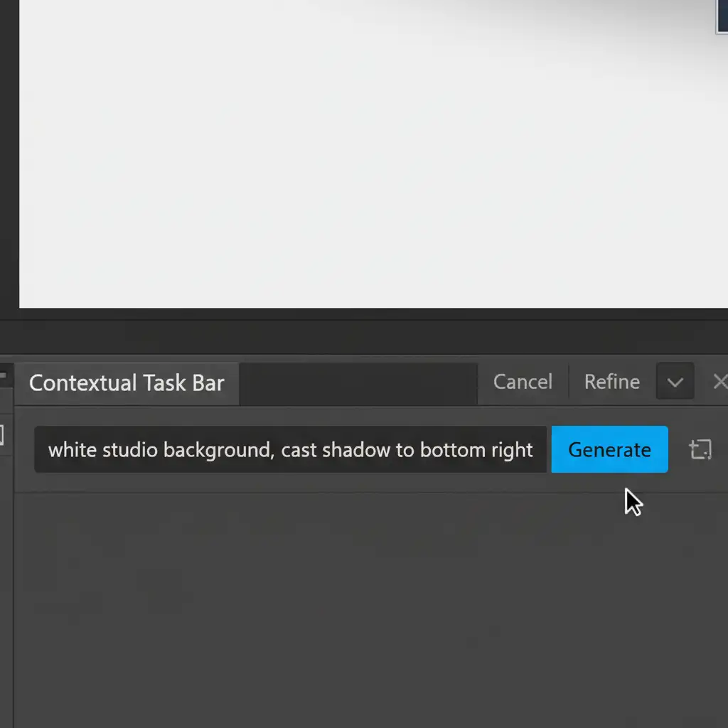
Task: Click the white canvas area
Action: 355,156
